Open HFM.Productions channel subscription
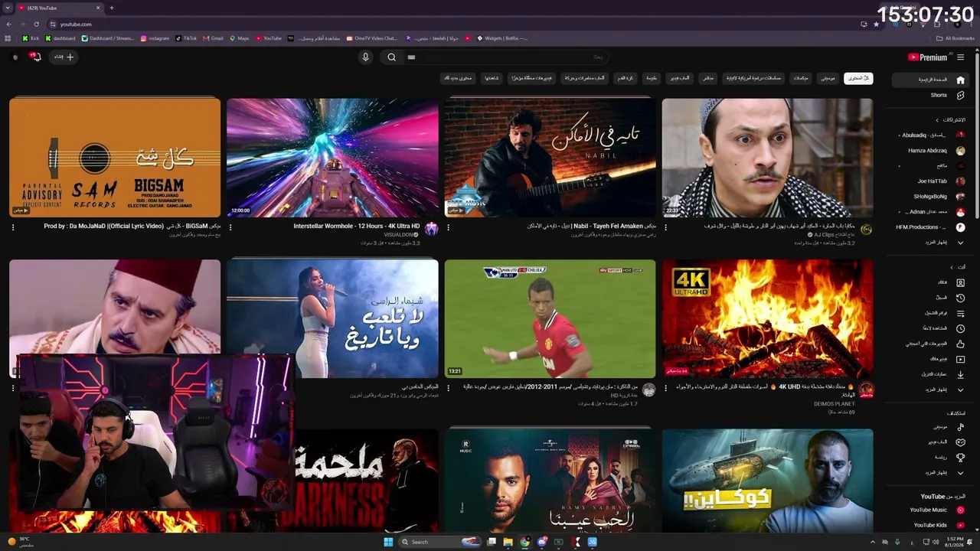Screen dimensions: 980x551 (x=929, y=227)
